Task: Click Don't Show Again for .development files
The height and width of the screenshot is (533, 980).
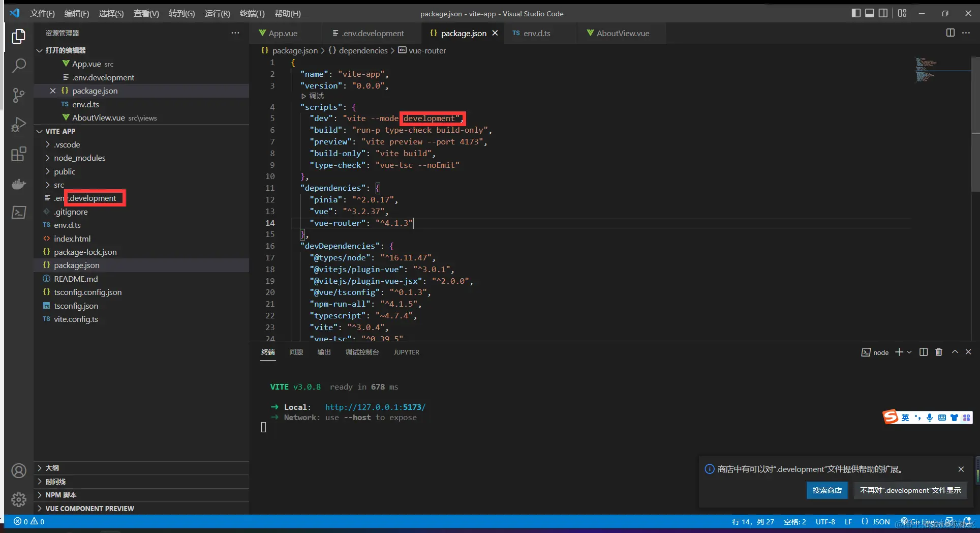Action: (910, 490)
